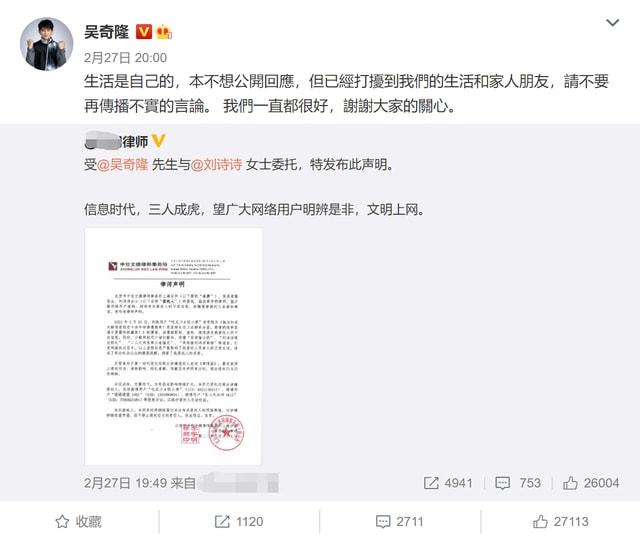Open the 2月27日 20:00 post timestamp

coord(125,58)
